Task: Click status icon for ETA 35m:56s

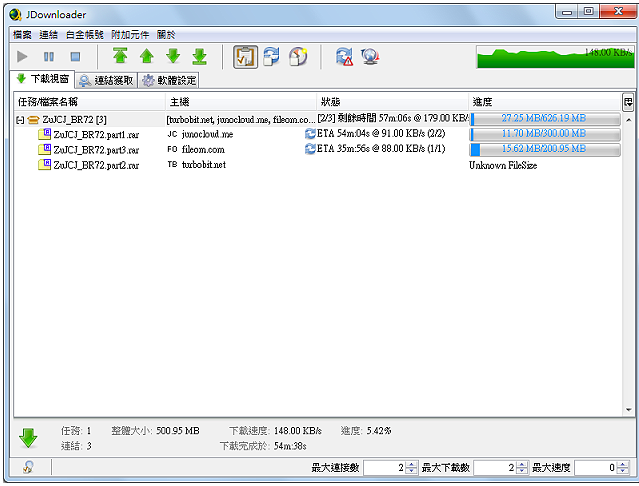Action: 310,149
